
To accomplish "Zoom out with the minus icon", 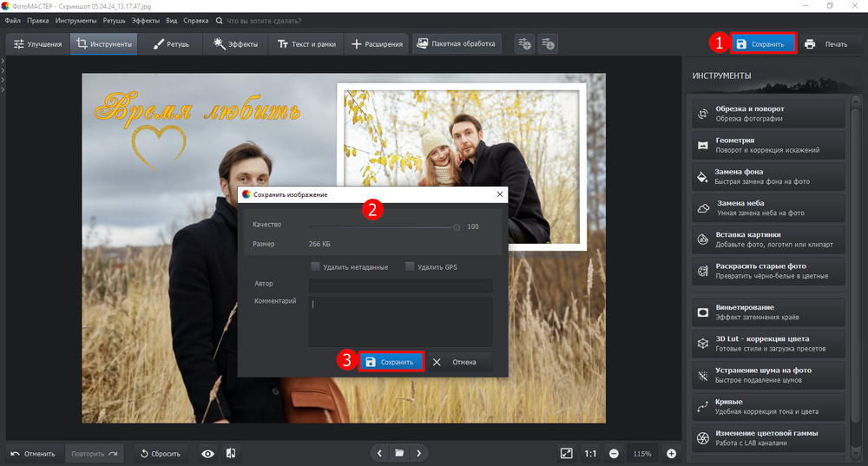I will [614, 453].
